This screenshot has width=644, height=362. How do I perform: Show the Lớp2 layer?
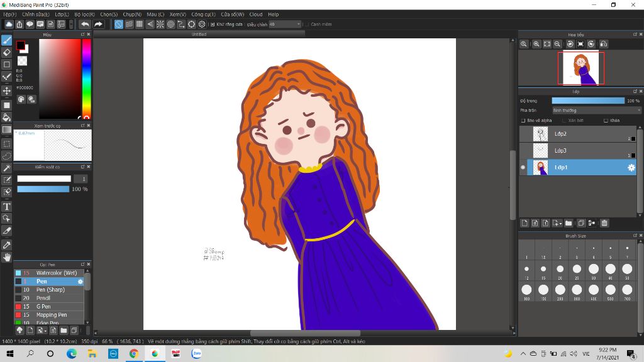click(523, 134)
